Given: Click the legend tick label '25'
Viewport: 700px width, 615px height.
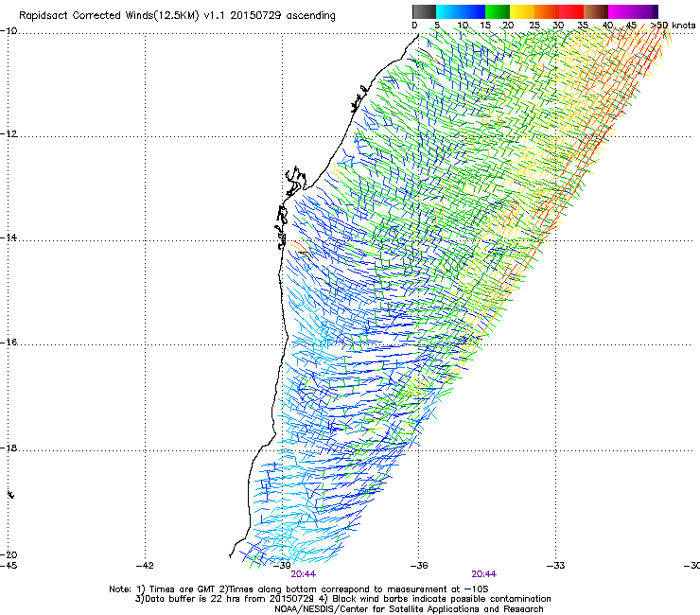Looking at the screenshot, I should [x=534, y=26].
